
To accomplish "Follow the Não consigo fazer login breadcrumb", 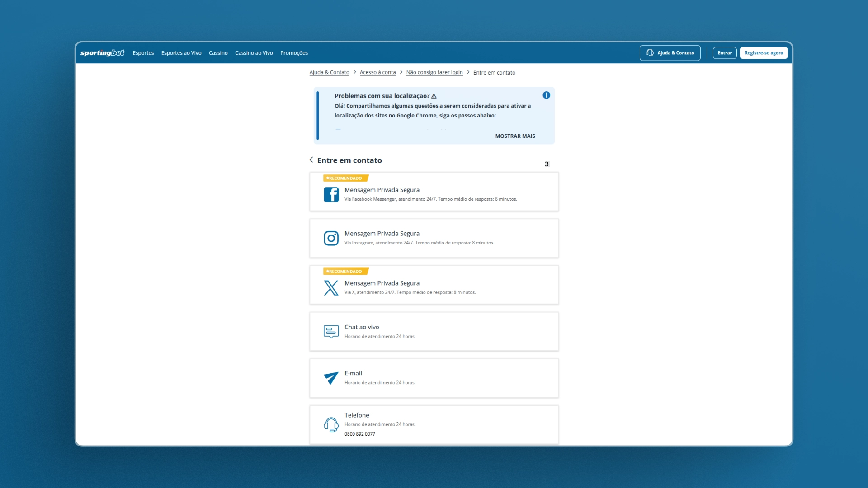I will point(434,72).
